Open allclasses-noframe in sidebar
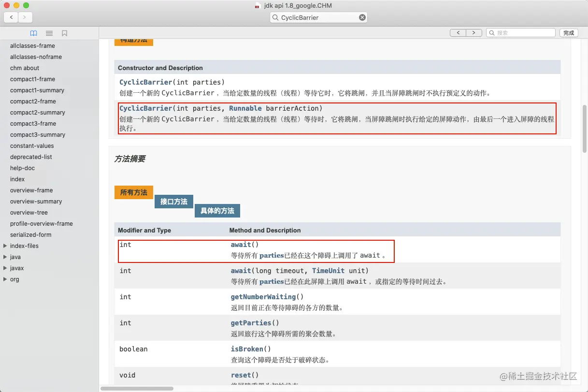 (36, 57)
